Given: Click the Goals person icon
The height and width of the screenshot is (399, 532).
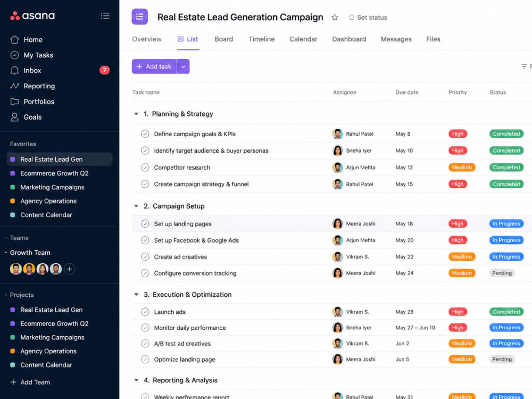Looking at the screenshot, I should [14, 117].
